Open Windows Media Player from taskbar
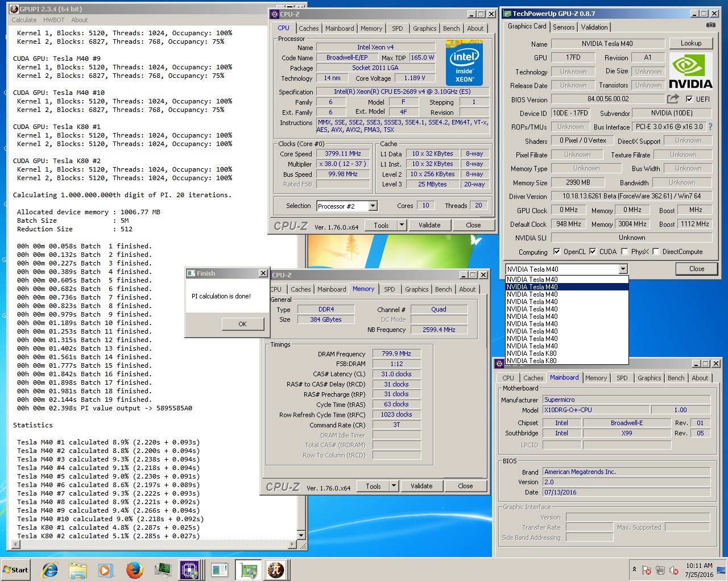 (x=106, y=569)
